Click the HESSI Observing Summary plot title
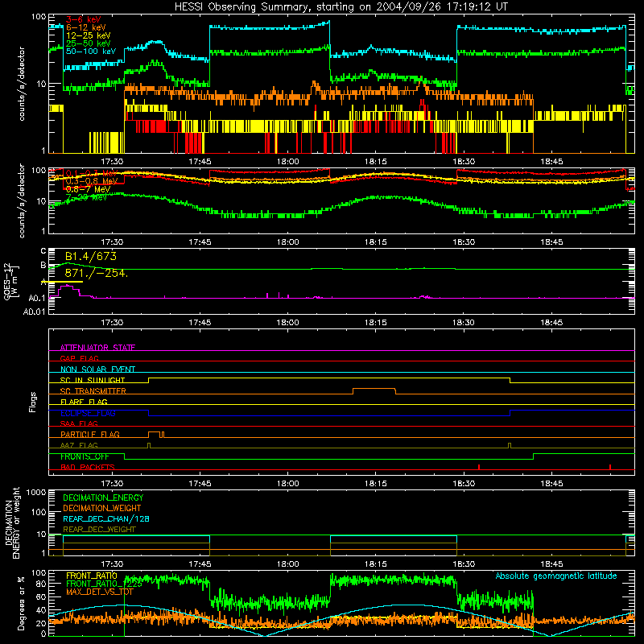The height and width of the screenshot is (644, 644). 341,7
